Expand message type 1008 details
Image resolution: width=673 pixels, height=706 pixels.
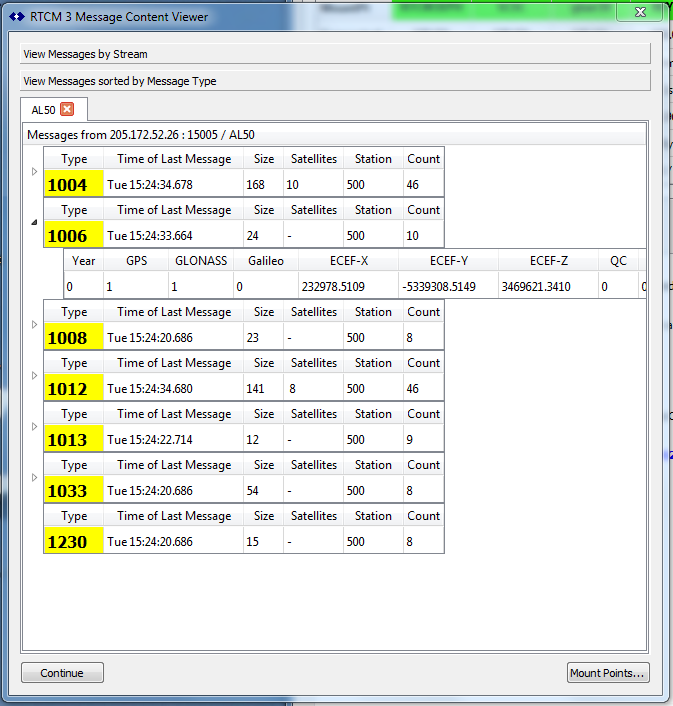(35, 325)
